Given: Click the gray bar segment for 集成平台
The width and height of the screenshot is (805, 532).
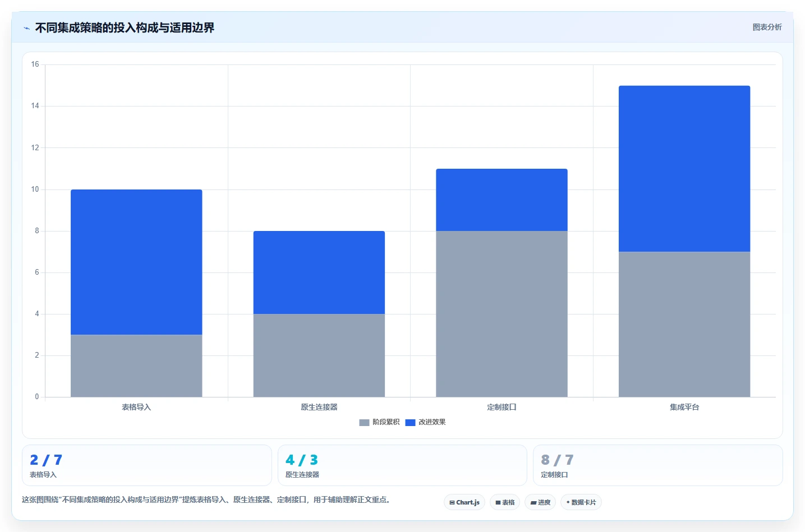Looking at the screenshot, I should coord(684,324).
